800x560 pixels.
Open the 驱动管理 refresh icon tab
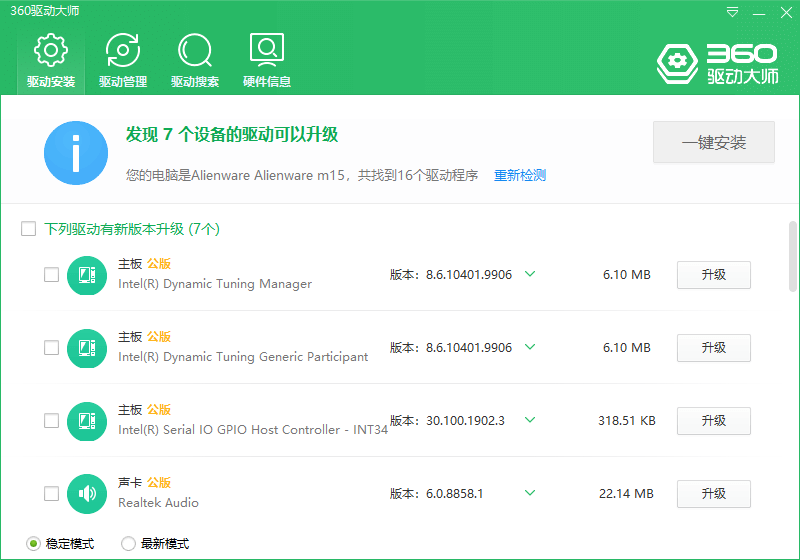122,50
